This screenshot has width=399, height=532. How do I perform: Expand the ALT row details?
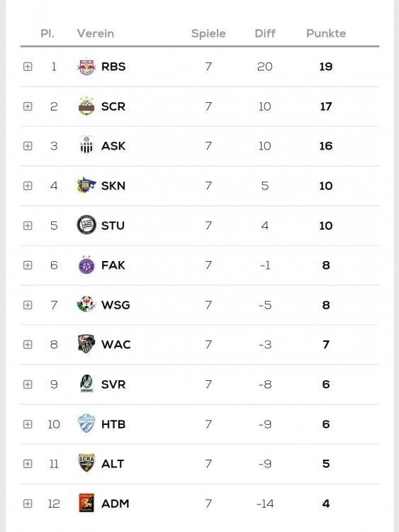(x=28, y=464)
